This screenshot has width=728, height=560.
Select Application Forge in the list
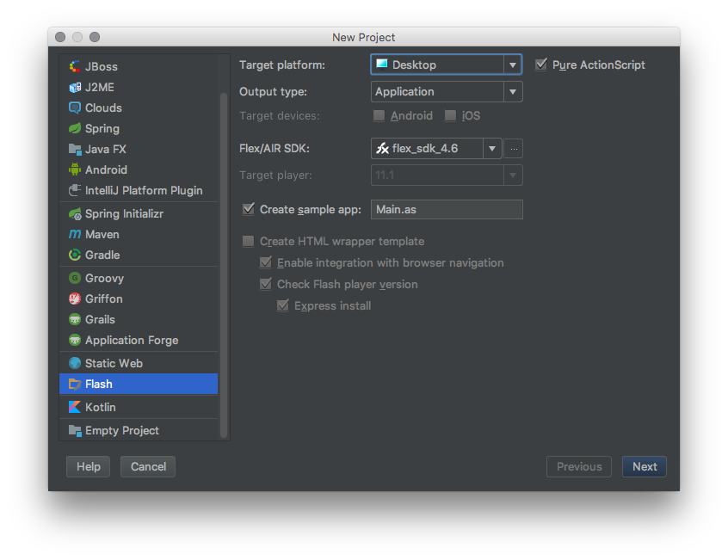139,340
